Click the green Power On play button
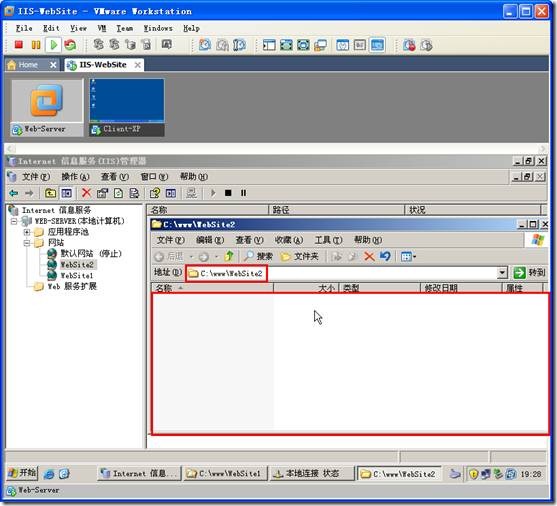557x506 pixels. 53,45
